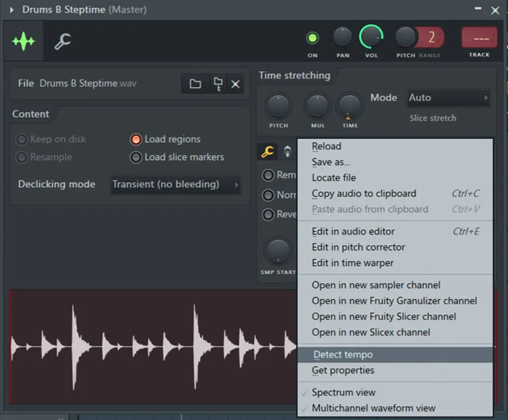Open the sample waveform settings tab icon
The height and width of the screenshot is (420, 508).
[23, 41]
